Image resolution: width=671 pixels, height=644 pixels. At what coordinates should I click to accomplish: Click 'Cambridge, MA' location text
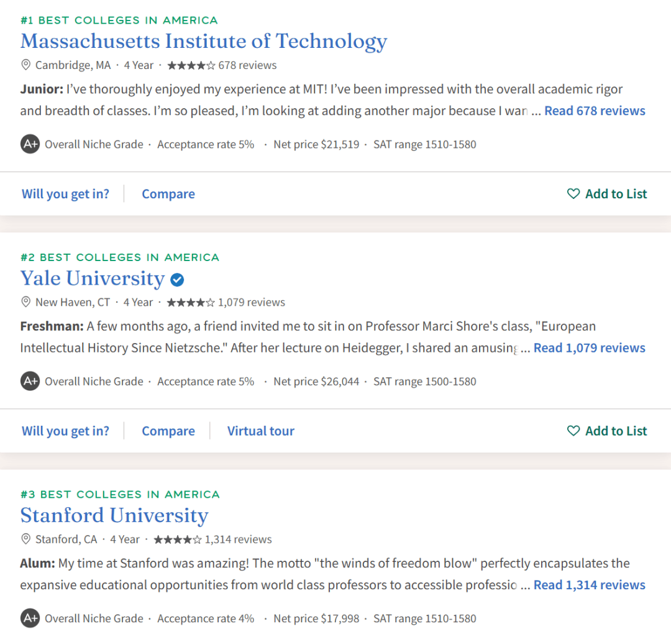tap(73, 65)
